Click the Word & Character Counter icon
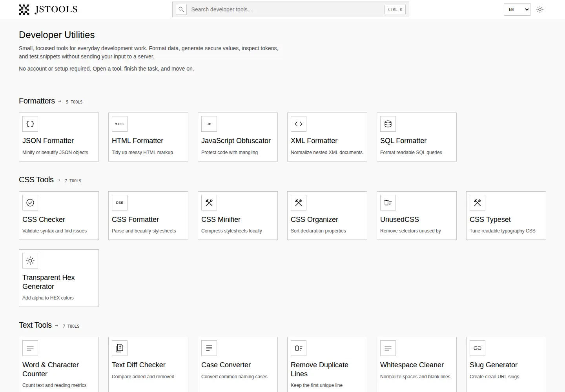Viewport: 565px width, 392px height. [x=30, y=348]
